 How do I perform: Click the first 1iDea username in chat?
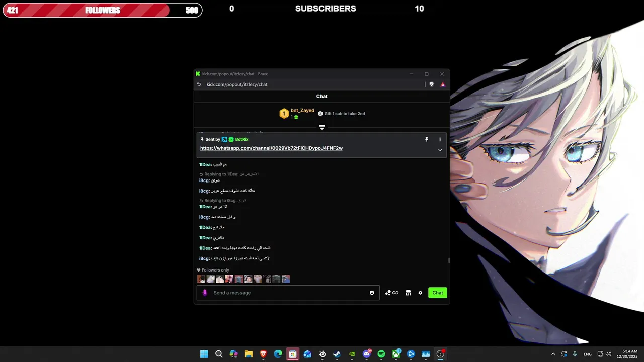click(x=205, y=164)
